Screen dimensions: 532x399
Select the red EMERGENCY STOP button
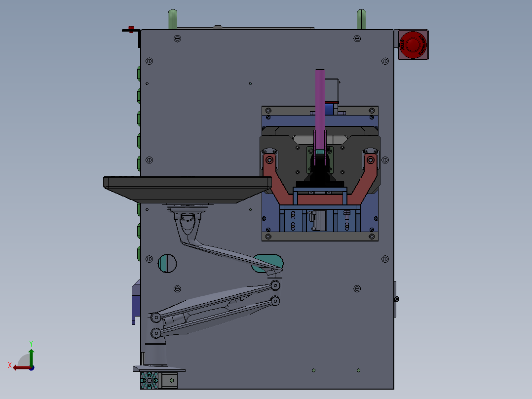pos(413,45)
